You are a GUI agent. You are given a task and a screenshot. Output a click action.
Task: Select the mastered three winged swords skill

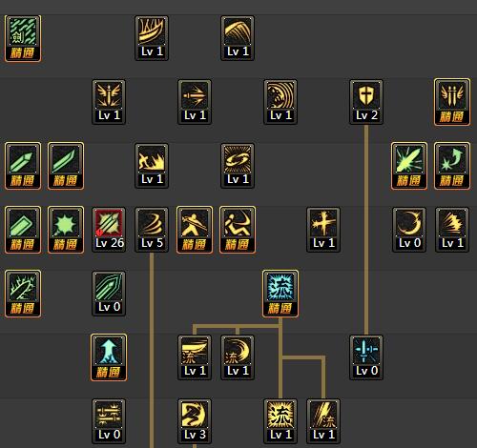[452, 102]
